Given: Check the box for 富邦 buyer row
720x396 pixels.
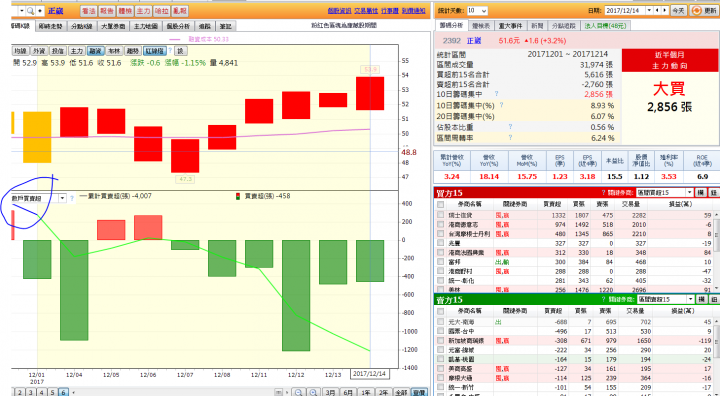Looking at the screenshot, I should click(x=441, y=262).
